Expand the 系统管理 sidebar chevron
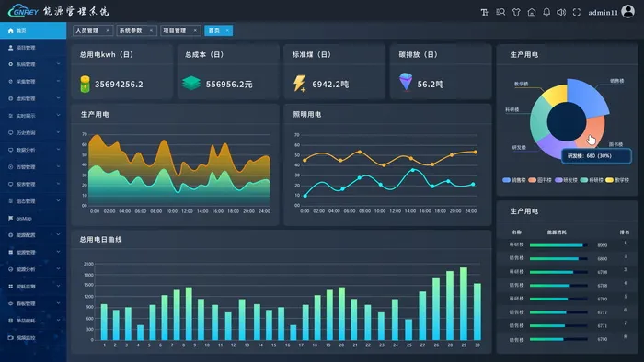644x362 pixels. pos(58,64)
